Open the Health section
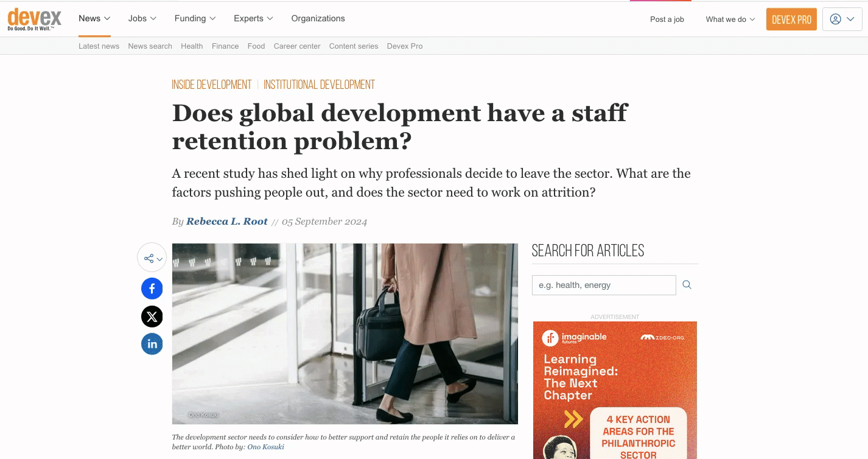Screen dimensions: 868x459 click(x=192, y=46)
